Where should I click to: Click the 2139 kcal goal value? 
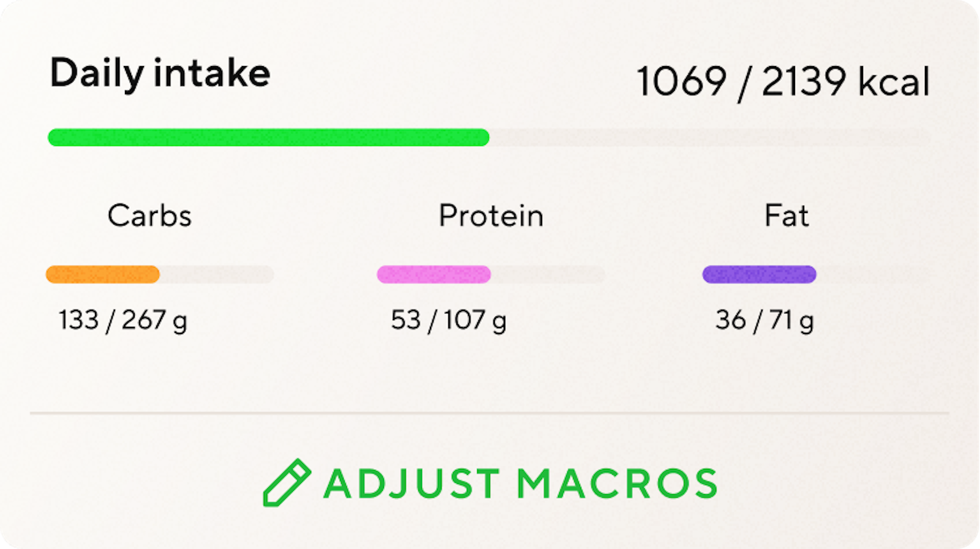[x=845, y=81]
